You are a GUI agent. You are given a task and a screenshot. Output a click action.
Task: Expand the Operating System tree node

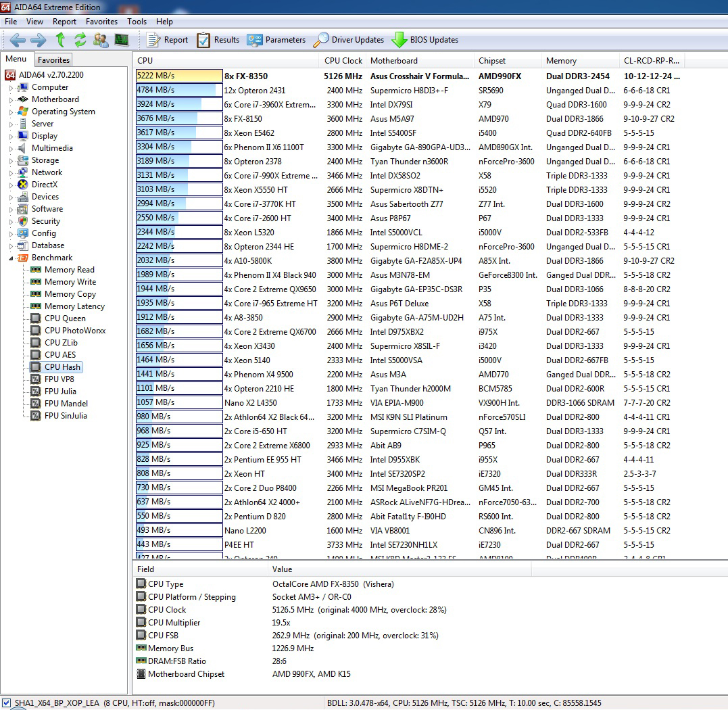[11, 112]
